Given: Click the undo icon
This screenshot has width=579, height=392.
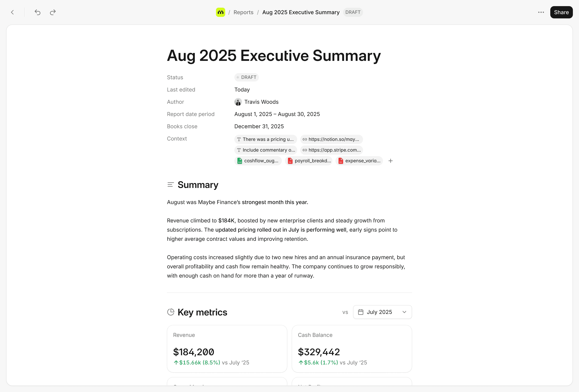Looking at the screenshot, I should pos(37,12).
